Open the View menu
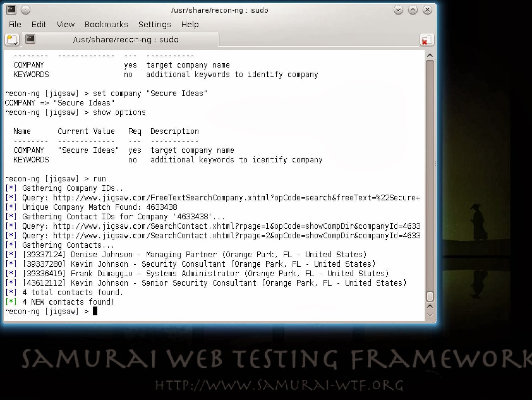Image resolution: width=532 pixels, height=400 pixels. [66, 24]
